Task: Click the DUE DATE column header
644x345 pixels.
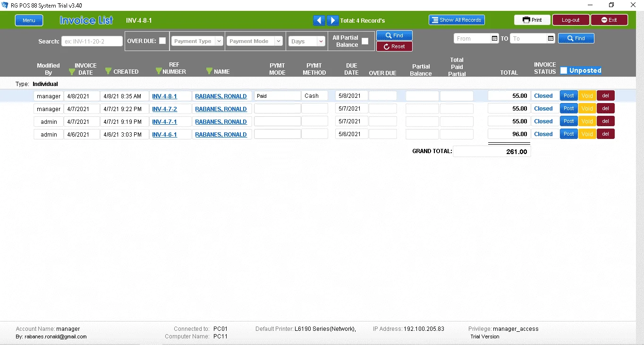Action: 351,69
